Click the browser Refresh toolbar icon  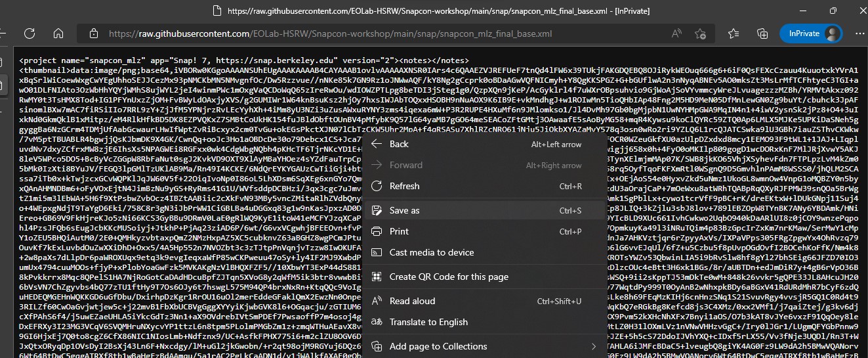pos(31,34)
